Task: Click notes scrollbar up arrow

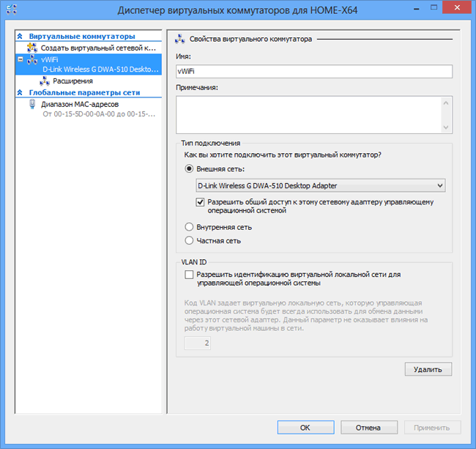Action: tap(446, 103)
